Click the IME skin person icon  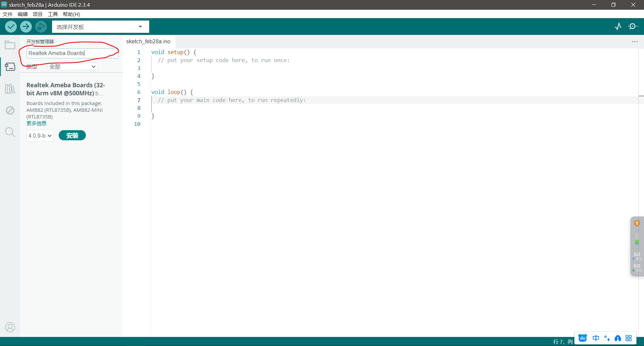618,338
